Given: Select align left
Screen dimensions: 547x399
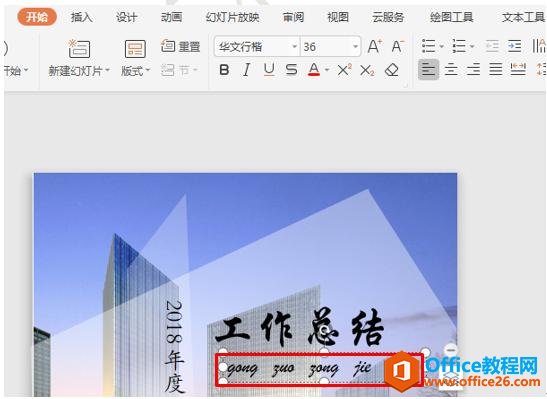Looking at the screenshot, I should click(428, 69).
